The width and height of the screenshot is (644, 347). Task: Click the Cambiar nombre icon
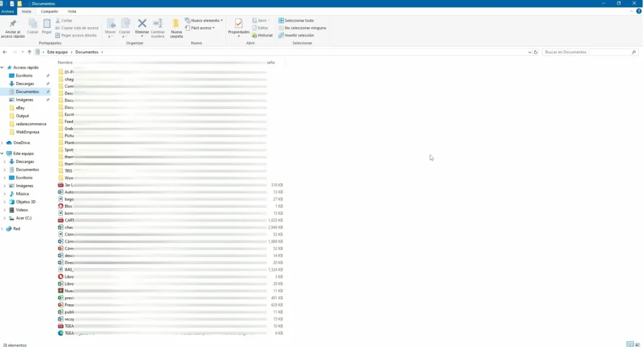(x=158, y=23)
